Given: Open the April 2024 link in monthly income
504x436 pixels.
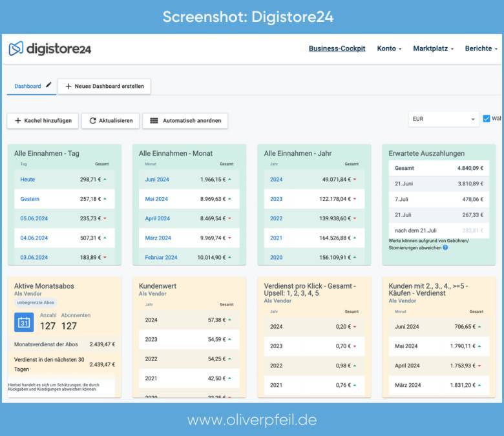Looking at the screenshot, I should pyautogui.click(x=157, y=218).
